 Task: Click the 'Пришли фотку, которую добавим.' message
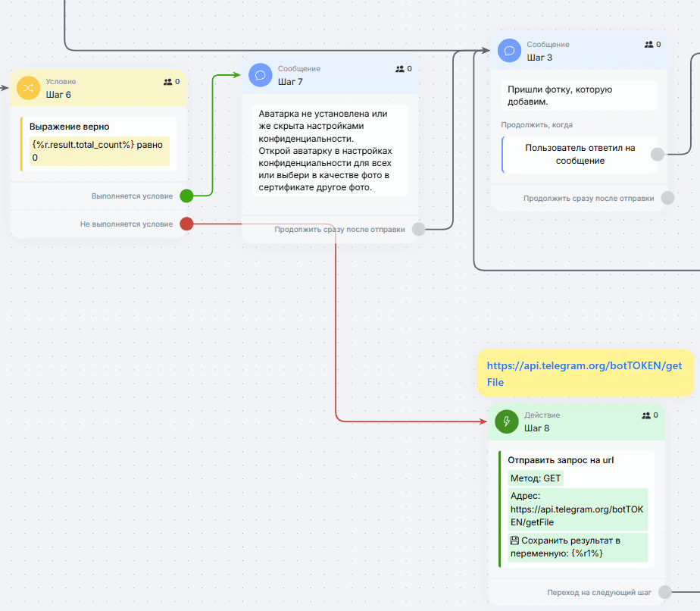coord(579,95)
